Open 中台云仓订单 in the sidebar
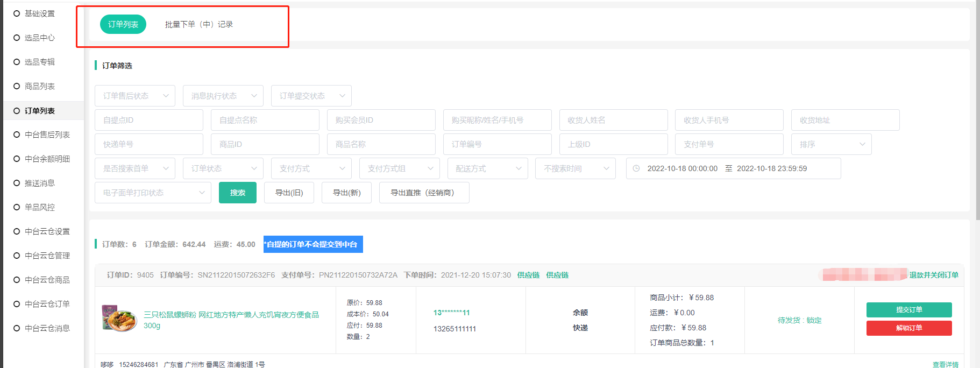This screenshot has height=368, width=980. (47, 304)
